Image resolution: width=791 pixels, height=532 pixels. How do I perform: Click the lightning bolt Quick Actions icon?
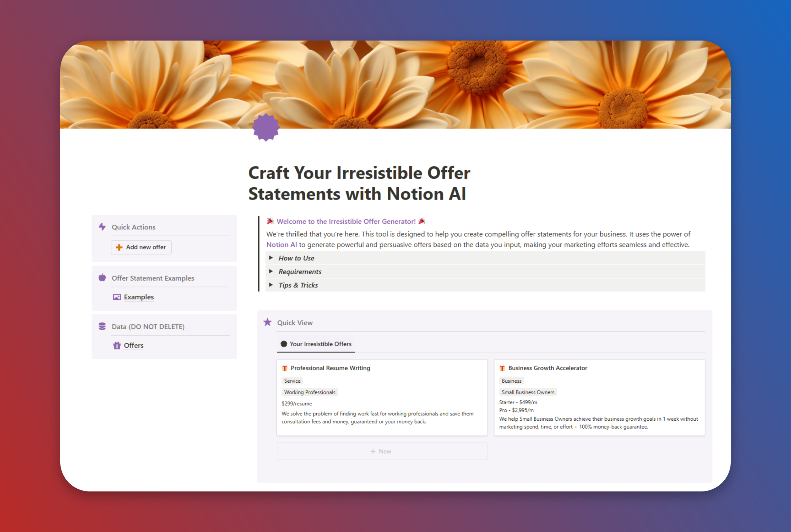pos(102,227)
